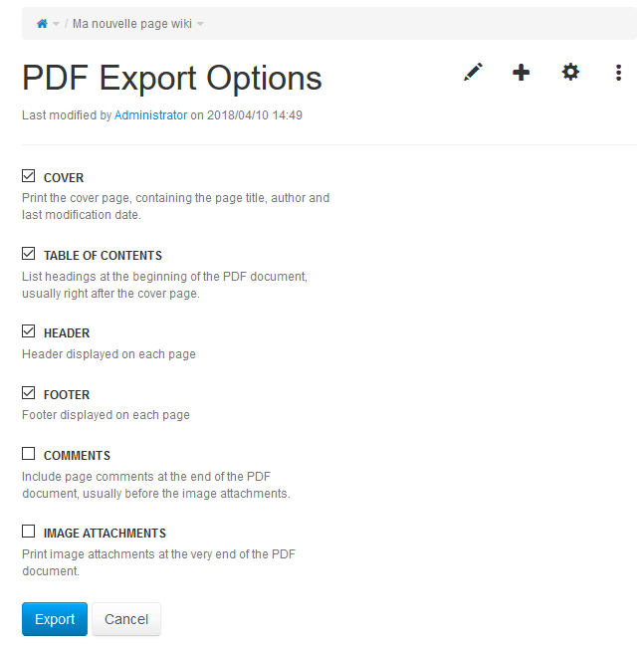Click the IMAGE ATTACHMENTS label text
Screen dimensions: 644x647
point(105,534)
